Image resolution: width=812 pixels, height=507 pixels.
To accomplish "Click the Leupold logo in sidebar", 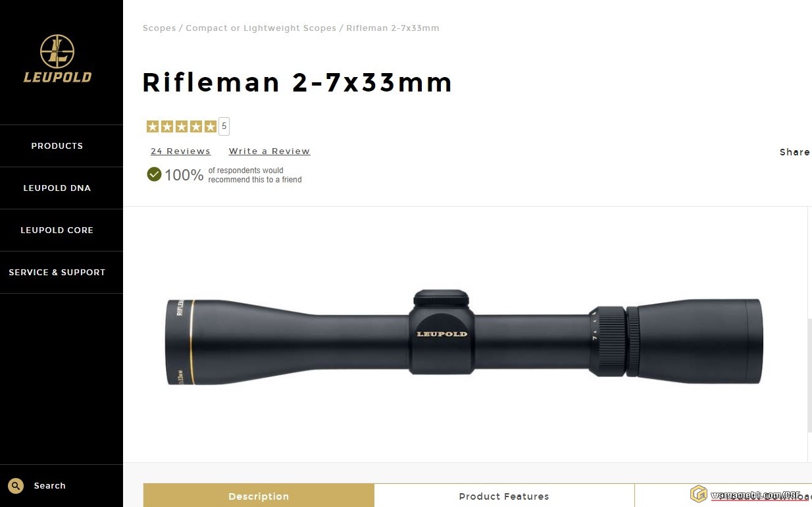I will pos(57,59).
